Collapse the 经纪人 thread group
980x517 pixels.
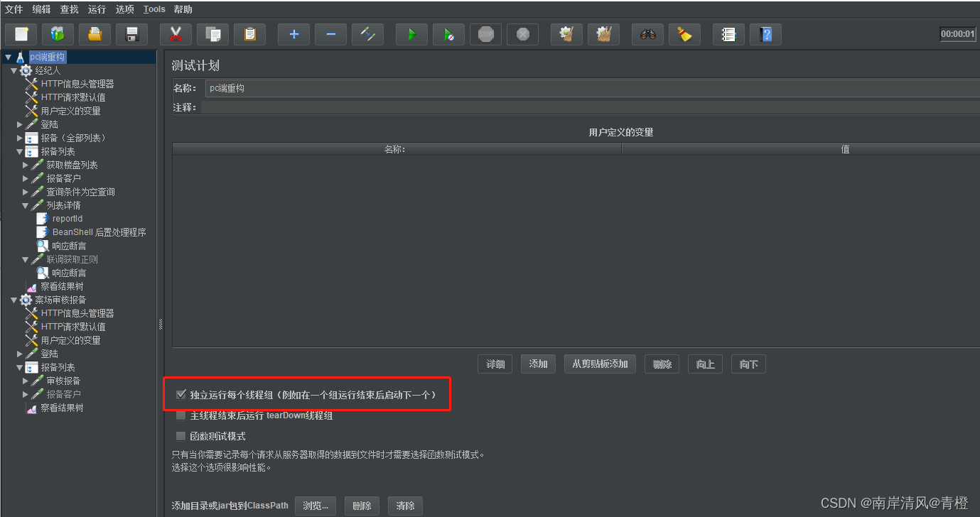14,70
